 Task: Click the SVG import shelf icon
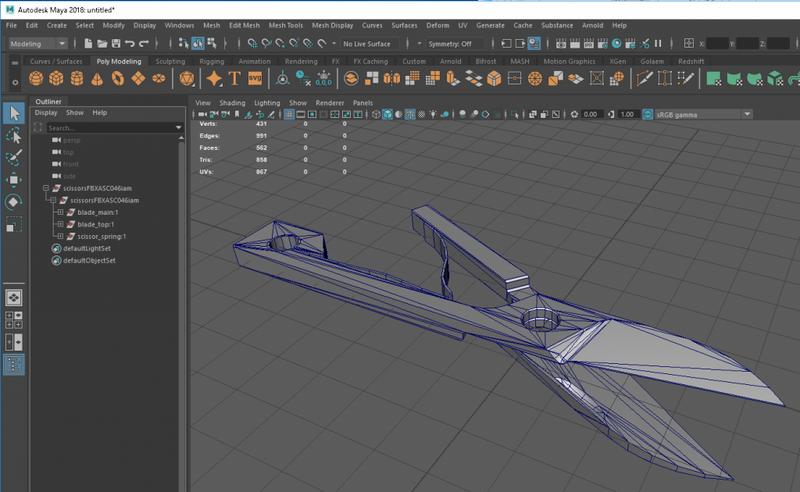pos(255,79)
